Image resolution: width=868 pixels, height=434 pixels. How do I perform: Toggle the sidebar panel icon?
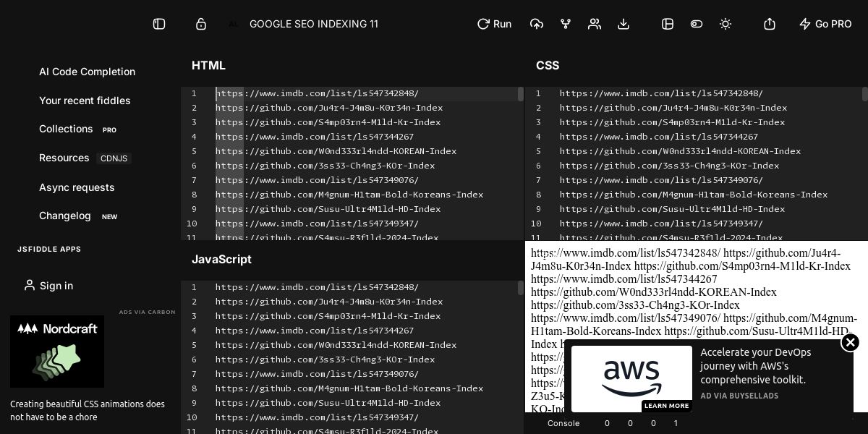click(x=159, y=24)
